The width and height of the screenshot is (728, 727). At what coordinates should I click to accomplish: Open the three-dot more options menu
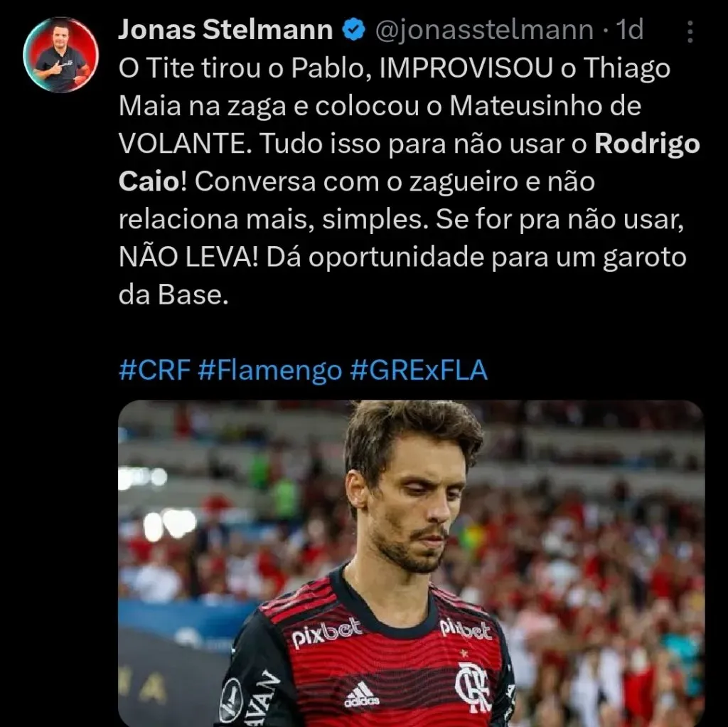point(690,31)
